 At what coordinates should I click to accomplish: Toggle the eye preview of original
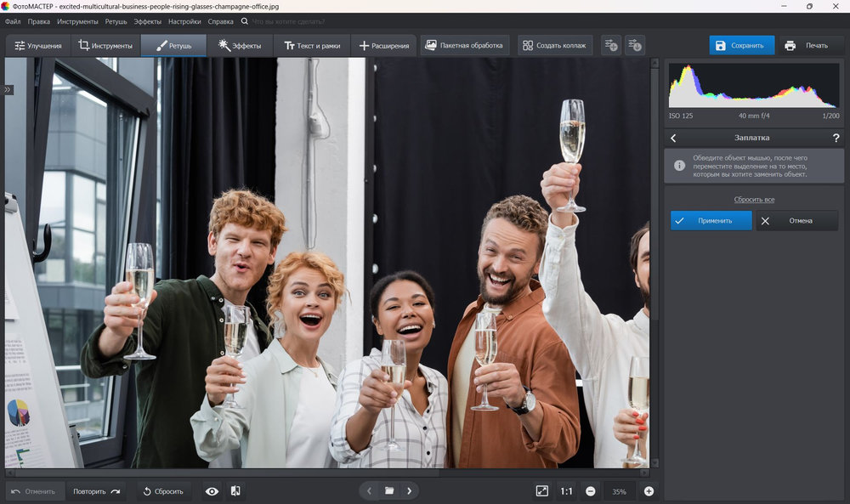pos(212,491)
